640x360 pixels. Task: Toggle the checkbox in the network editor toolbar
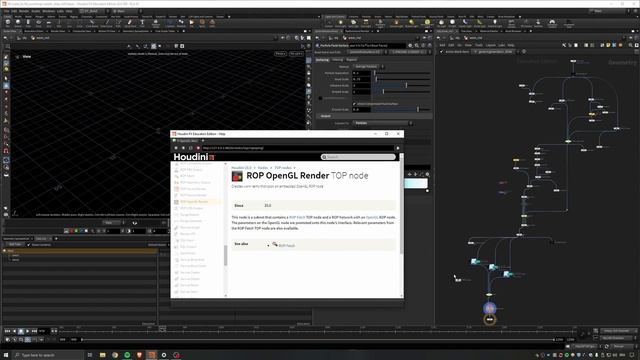point(441,52)
